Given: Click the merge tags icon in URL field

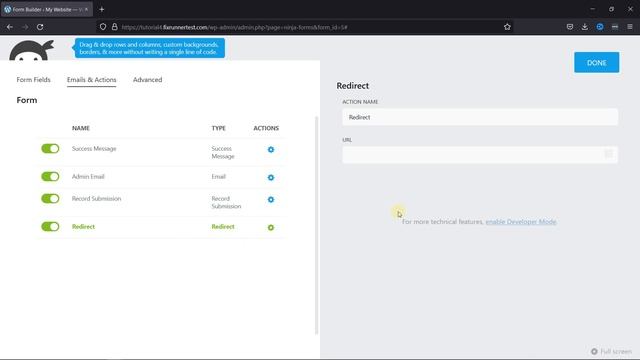Looking at the screenshot, I should pyautogui.click(x=609, y=154).
